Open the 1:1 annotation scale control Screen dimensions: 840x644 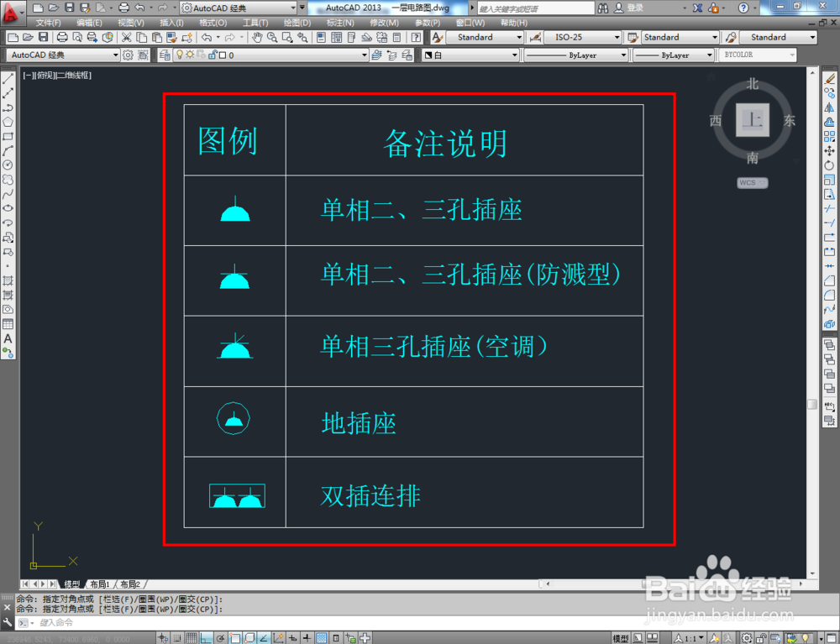coord(689,638)
